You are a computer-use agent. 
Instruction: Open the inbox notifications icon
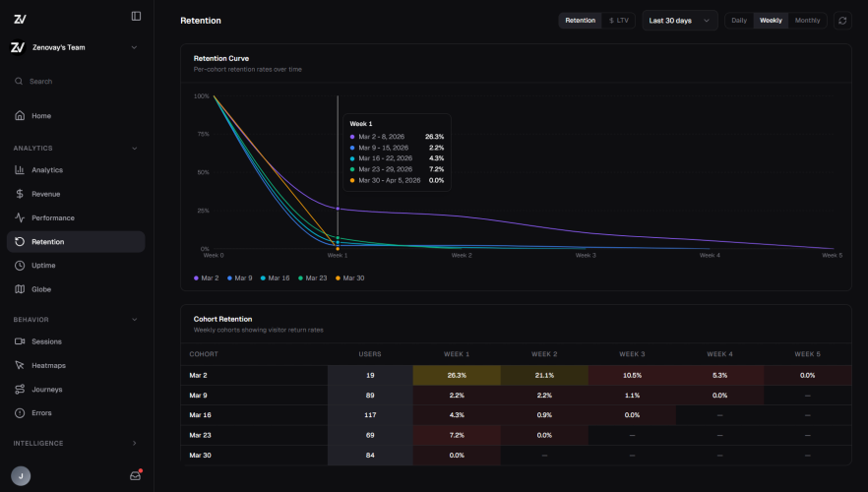pyautogui.click(x=136, y=475)
